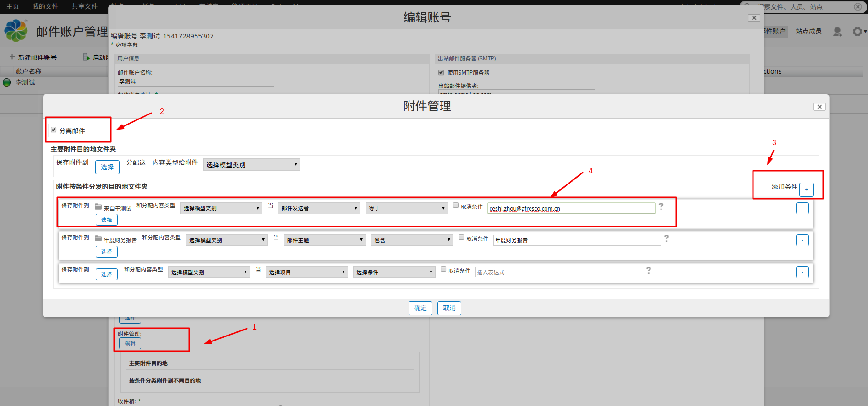
Task: Click 取消 to cancel attachment settings
Action: coord(449,308)
